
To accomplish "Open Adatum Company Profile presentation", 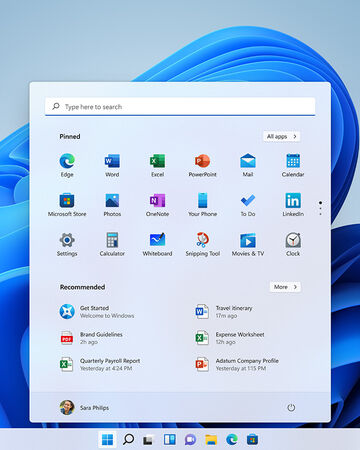I will coord(237,364).
